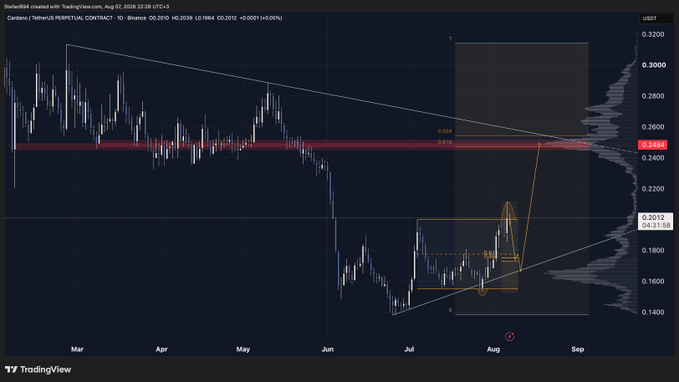
Task: Click the red 0.2484 price label
Action: coord(653,145)
